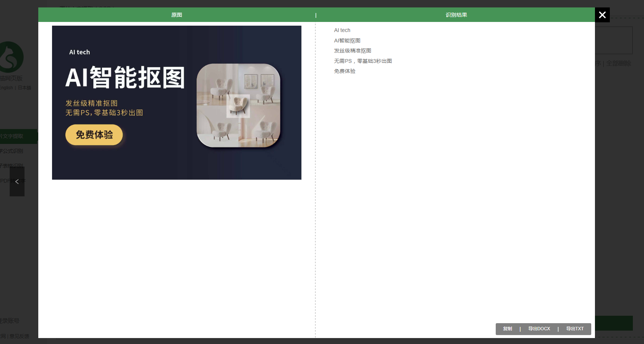Click recognized line "免费体验" in results
The height and width of the screenshot is (344, 644).
pos(344,71)
